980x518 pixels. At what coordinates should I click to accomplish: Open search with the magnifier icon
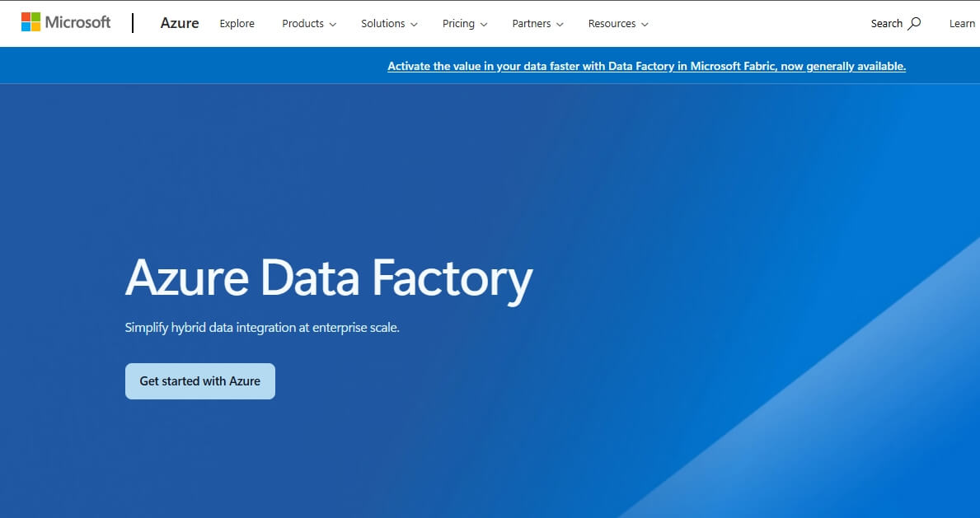(x=915, y=23)
